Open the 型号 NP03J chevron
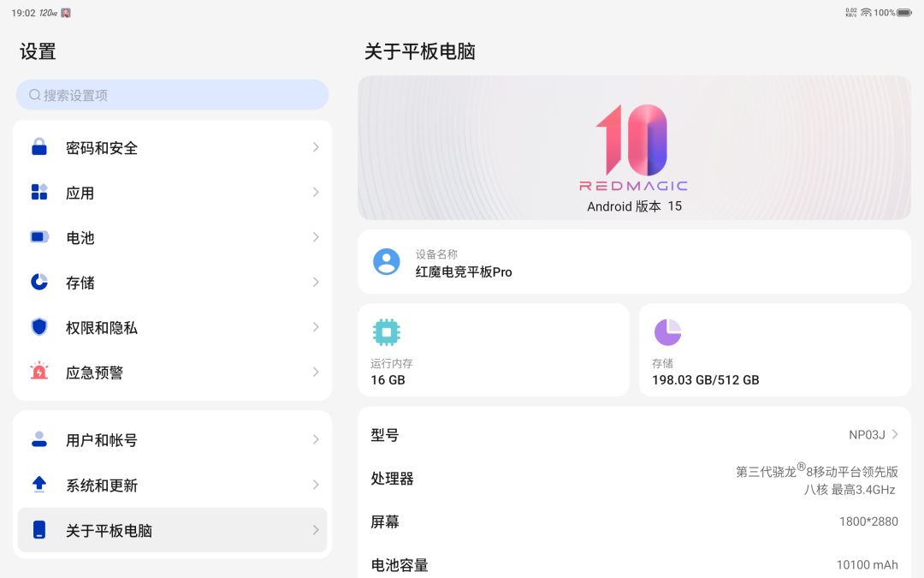The width and height of the screenshot is (924, 578). 895,434
